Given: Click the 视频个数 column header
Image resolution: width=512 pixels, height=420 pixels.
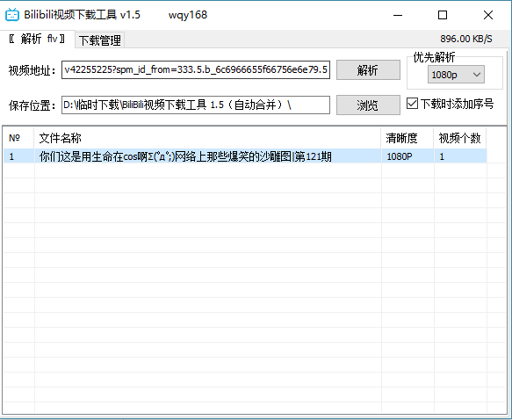Looking at the screenshot, I should 460,138.
